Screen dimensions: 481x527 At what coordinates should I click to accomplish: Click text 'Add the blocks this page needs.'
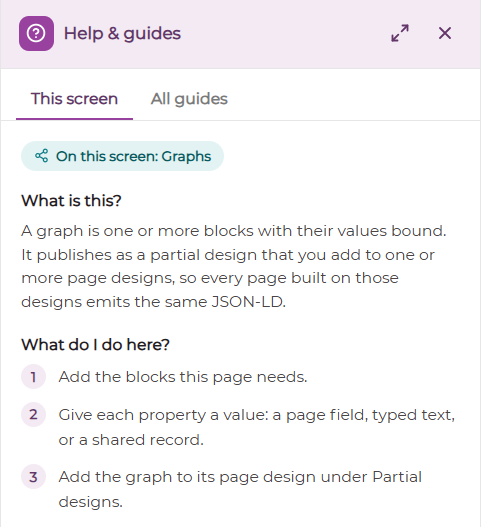pos(183,377)
